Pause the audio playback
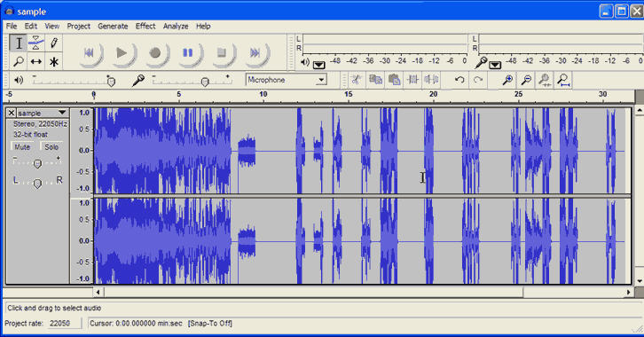 (x=188, y=53)
